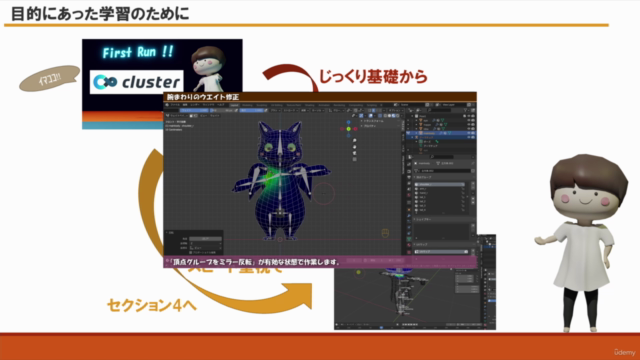The width and height of the screenshot is (640, 360).
Task: Add a vertex group with the plus button
Action: coord(473,183)
